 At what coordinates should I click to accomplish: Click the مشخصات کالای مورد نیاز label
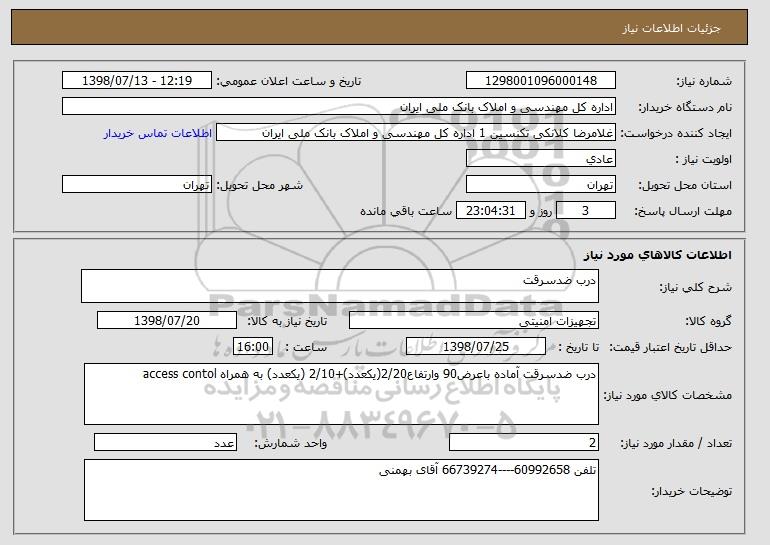[668, 395]
